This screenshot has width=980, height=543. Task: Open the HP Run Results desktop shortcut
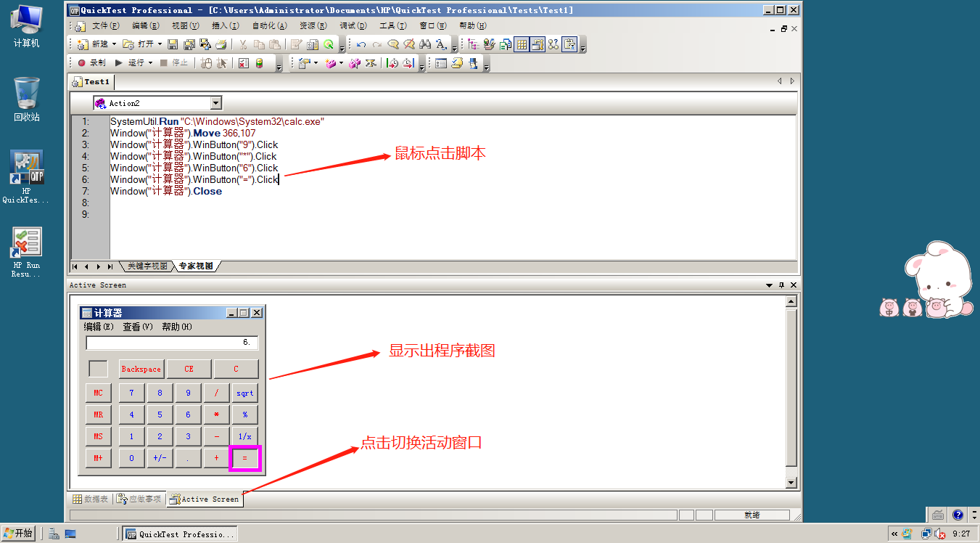click(26, 252)
